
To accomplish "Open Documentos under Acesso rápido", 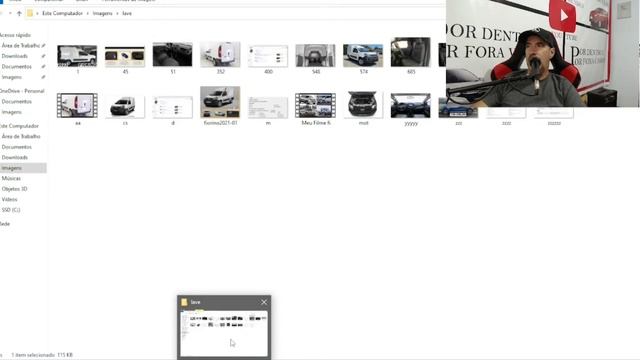I will (16, 67).
